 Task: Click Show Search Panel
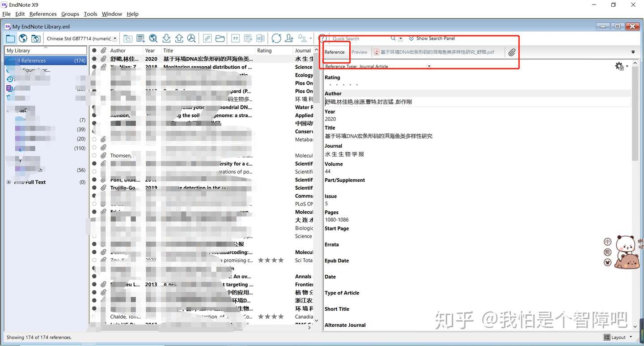coord(432,38)
